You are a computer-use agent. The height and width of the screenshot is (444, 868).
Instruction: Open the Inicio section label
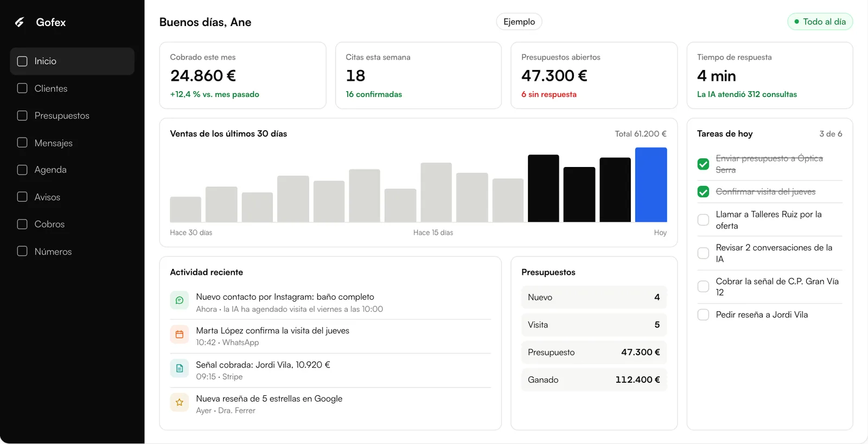pyautogui.click(x=46, y=61)
